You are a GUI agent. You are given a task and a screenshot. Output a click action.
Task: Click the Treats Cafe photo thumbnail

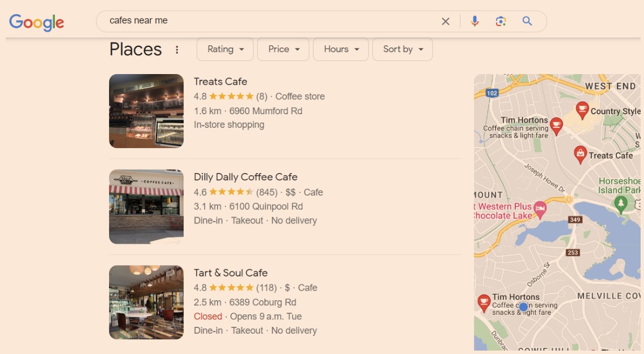point(146,111)
